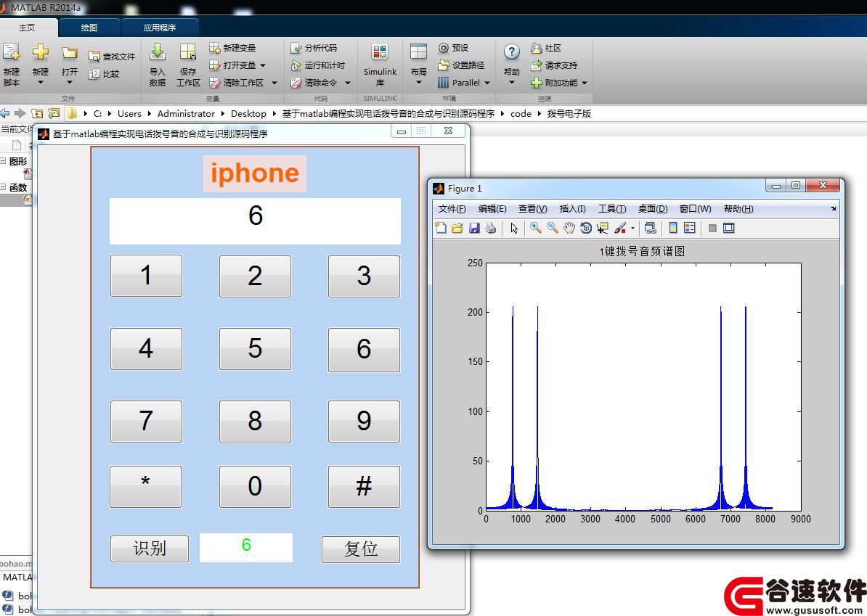The width and height of the screenshot is (867, 616).
Task: Click the Recognize (识别) button
Action: [150, 549]
